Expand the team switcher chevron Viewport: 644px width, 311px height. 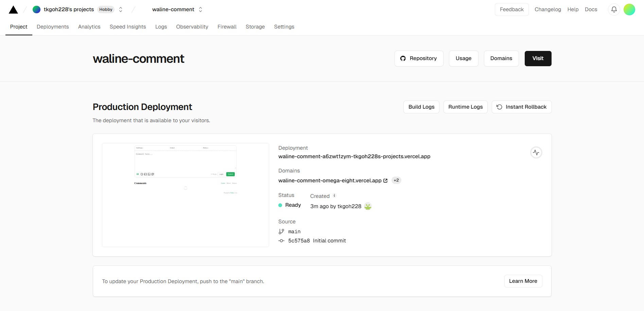(121, 10)
